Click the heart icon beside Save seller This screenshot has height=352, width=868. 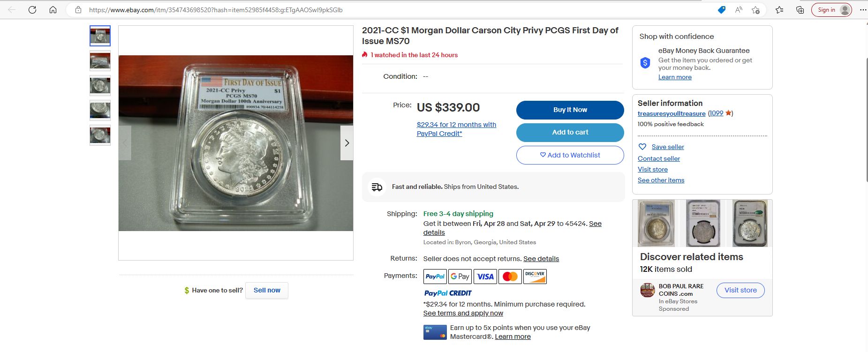642,147
